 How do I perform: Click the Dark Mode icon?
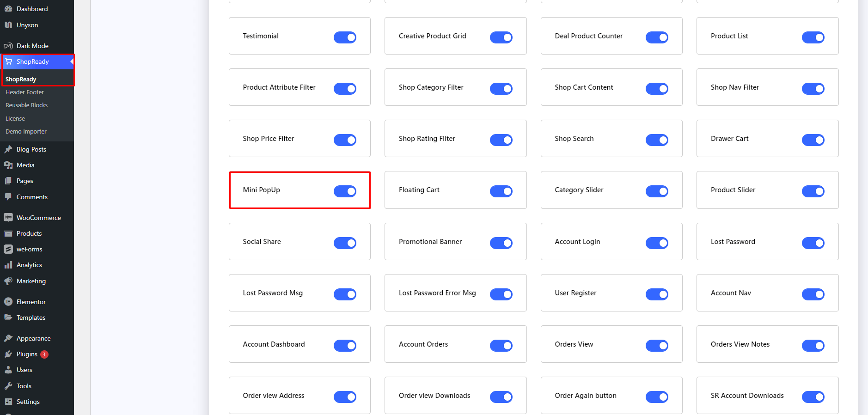tap(8, 46)
